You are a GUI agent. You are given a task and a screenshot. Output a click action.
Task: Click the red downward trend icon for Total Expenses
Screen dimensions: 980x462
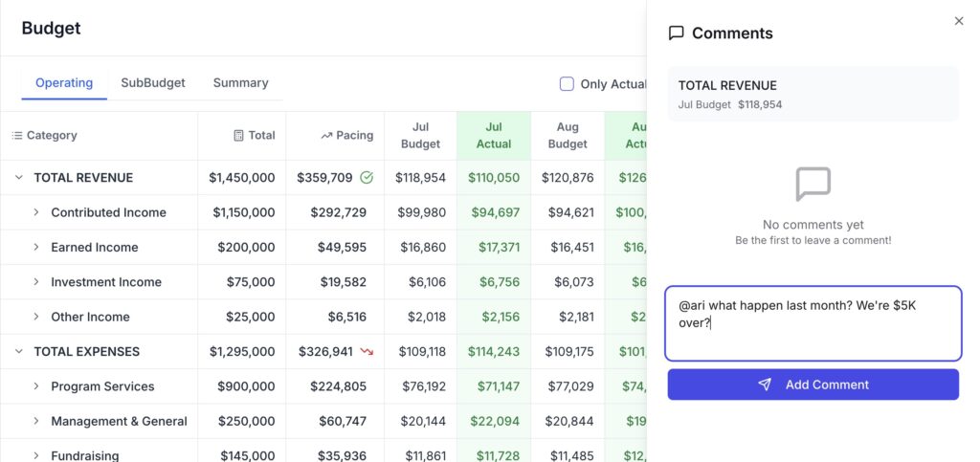(367, 352)
